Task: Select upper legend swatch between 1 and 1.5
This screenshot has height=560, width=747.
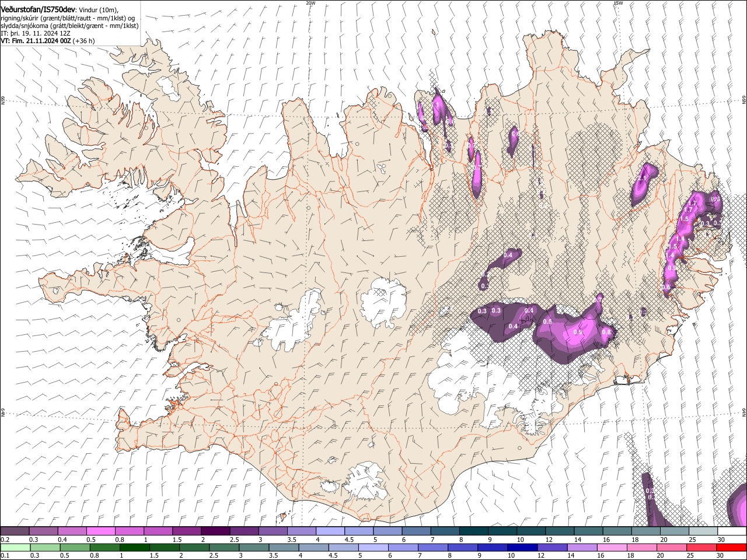Action: click(x=158, y=531)
